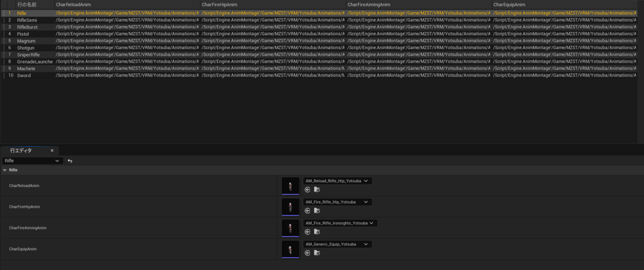Sort by CharFireAimingAnim column header
This screenshot has width=644, height=270.
tap(418, 4)
